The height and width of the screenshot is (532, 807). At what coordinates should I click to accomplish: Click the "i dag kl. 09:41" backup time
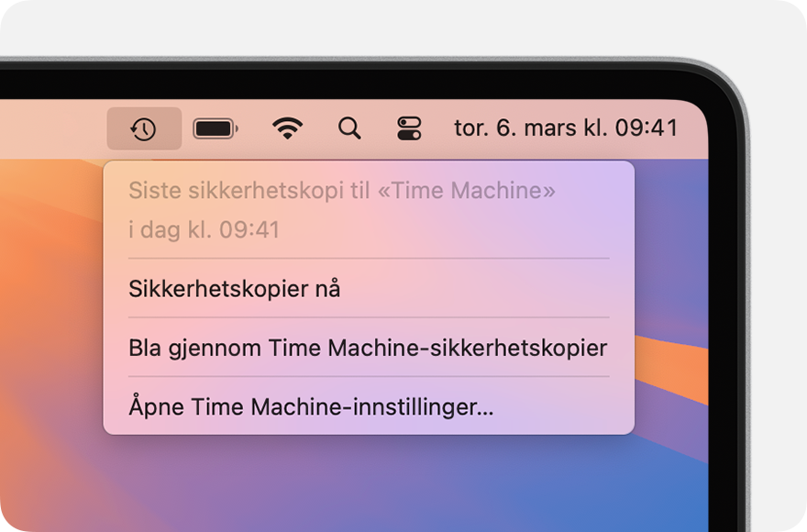coord(204,229)
